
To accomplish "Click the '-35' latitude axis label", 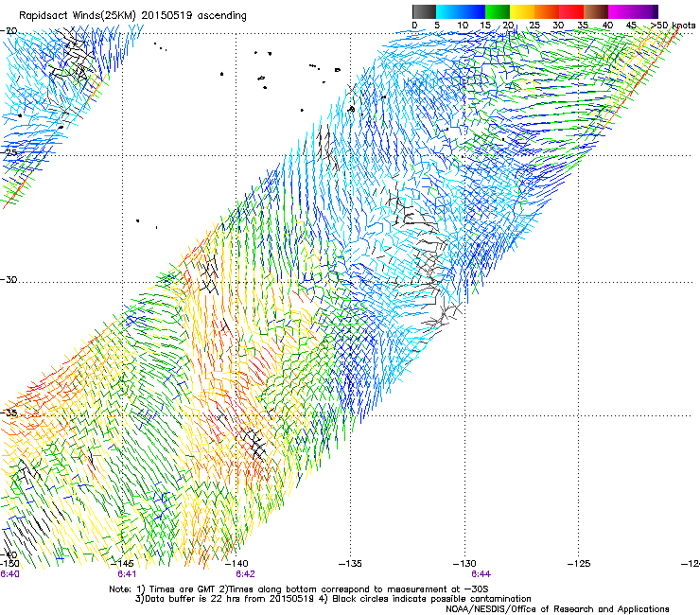I will point(9,413).
